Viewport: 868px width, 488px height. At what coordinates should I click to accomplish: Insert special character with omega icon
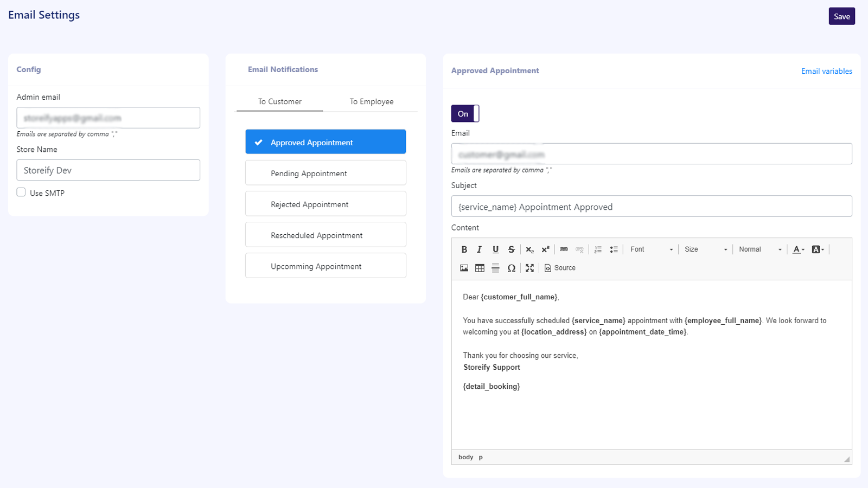(511, 268)
